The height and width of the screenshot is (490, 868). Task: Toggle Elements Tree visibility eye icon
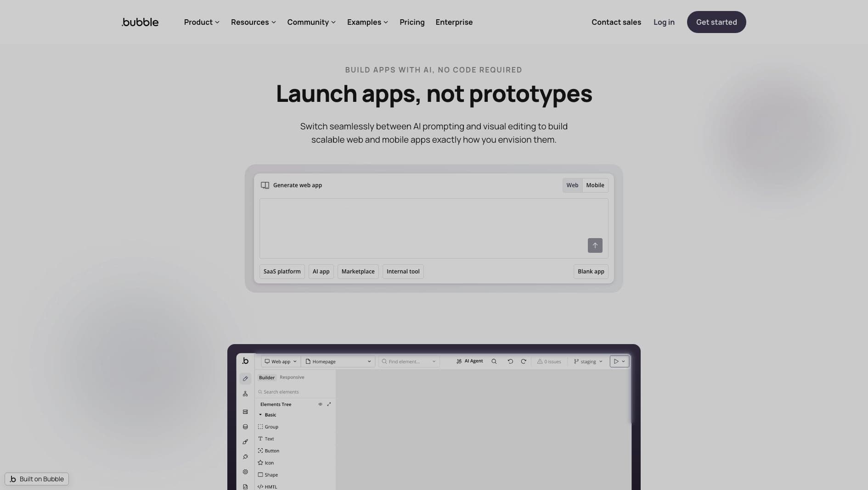(x=320, y=404)
